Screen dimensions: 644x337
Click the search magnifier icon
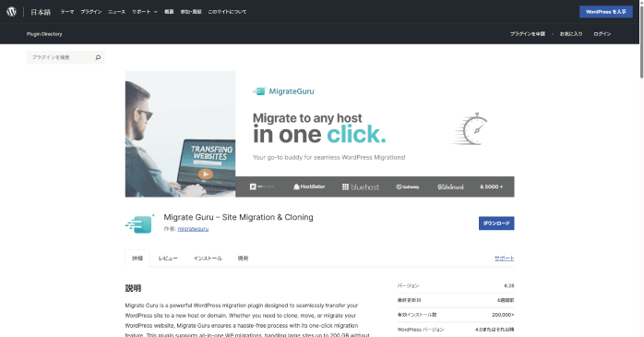pyautogui.click(x=98, y=57)
